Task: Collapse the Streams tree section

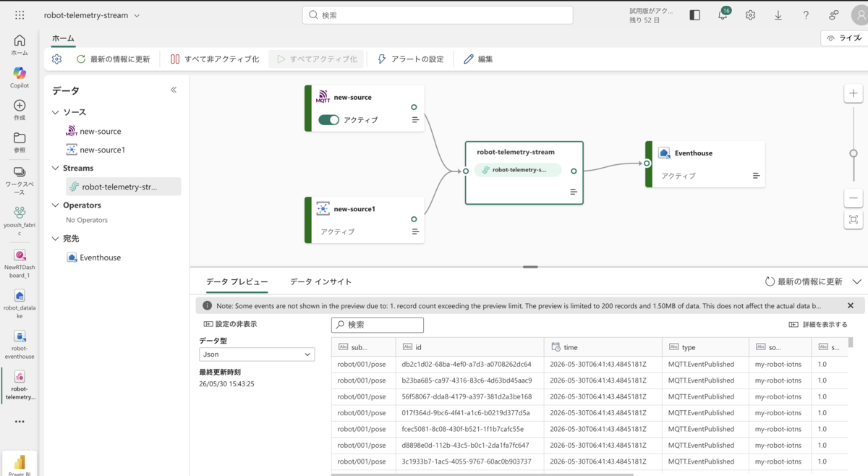Action: [56, 168]
